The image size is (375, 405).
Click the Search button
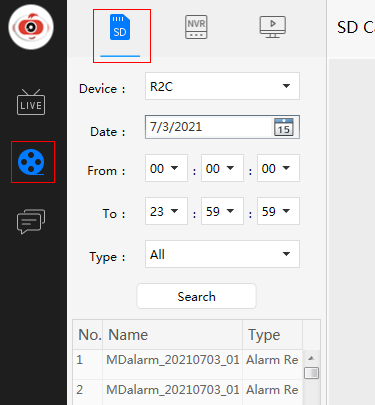[x=196, y=296]
